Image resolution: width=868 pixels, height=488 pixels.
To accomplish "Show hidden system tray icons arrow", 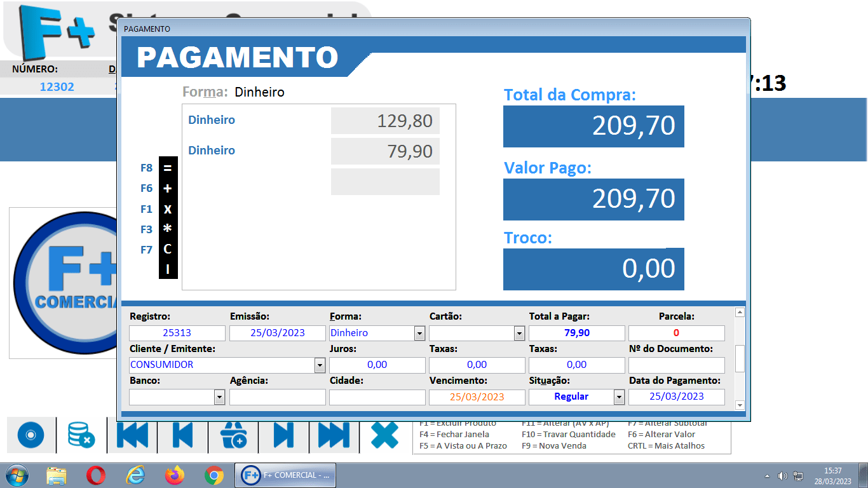I will pyautogui.click(x=767, y=476).
